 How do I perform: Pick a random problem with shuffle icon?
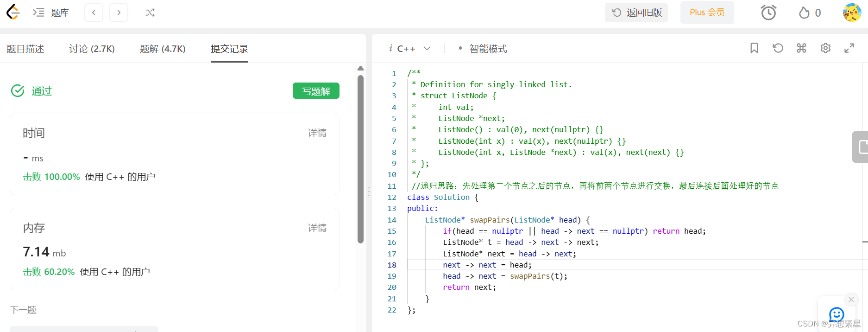(150, 13)
